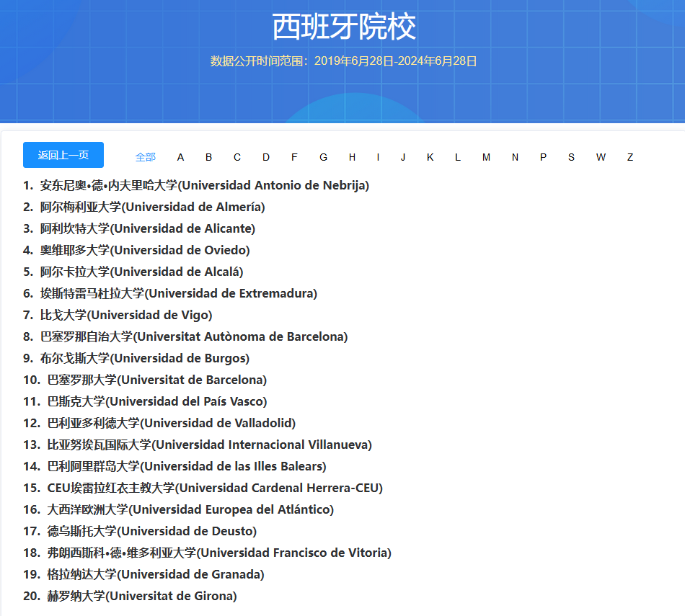Filter universities by letter M
The image size is (685, 616).
pos(486,157)
